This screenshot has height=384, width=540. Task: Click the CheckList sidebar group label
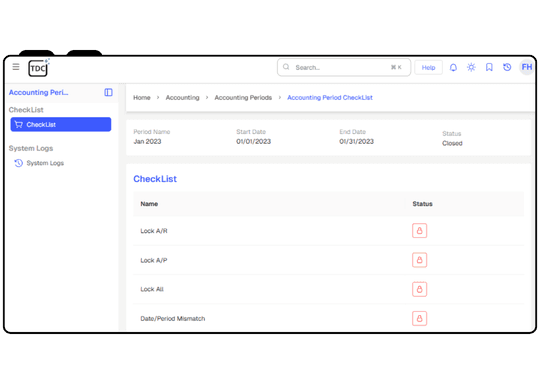pyautogui.click(x=26, y=110)
